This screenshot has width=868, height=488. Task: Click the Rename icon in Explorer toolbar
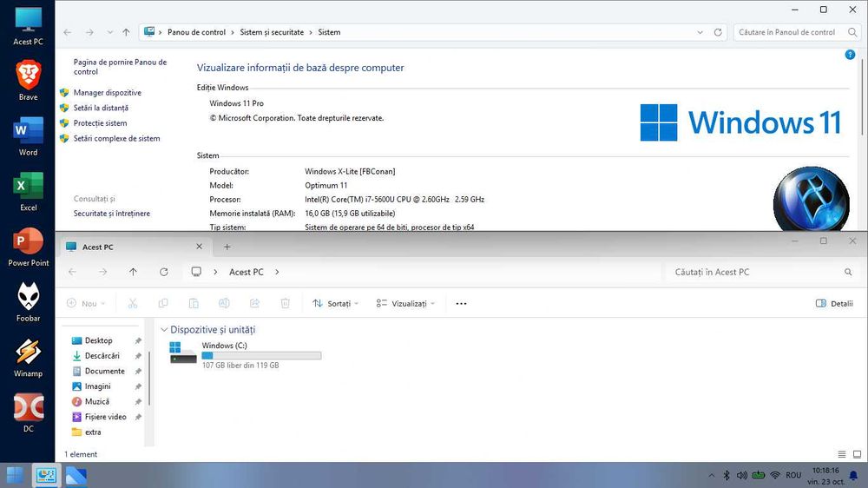click(224, 303)
